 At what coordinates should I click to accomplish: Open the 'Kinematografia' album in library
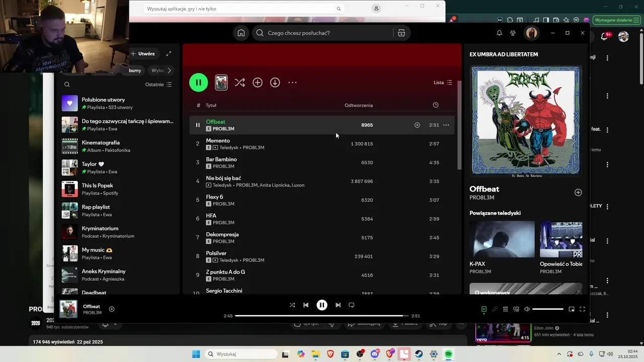(x=117, y=146)
